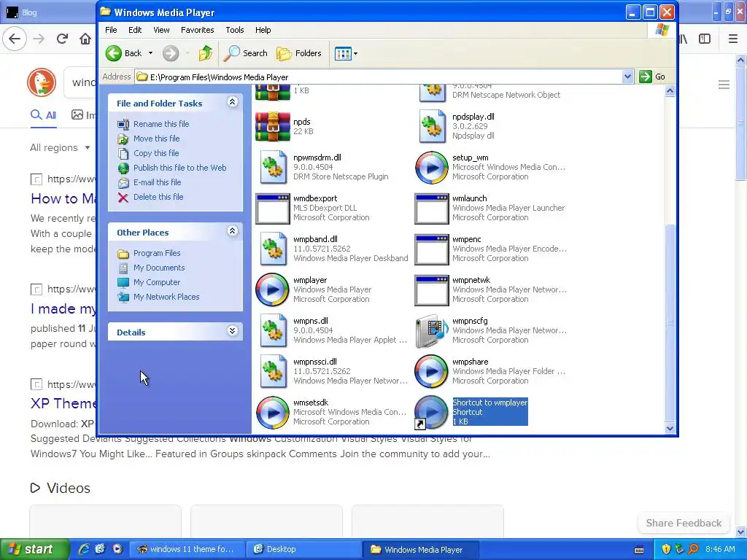Open the View menu
Viewport: 747px width, 560px height.
point(161,30)
